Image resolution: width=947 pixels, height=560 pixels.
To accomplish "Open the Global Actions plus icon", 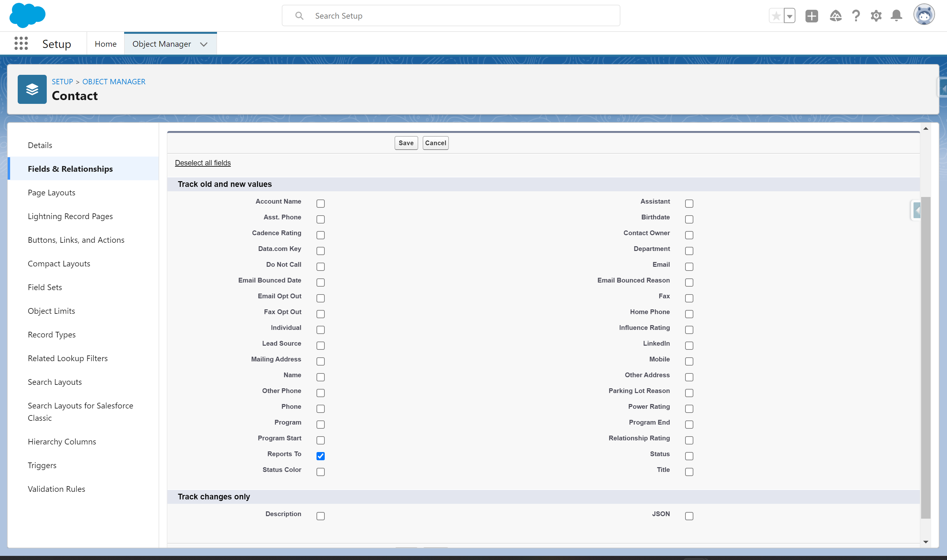I will [x=811, y=16].
